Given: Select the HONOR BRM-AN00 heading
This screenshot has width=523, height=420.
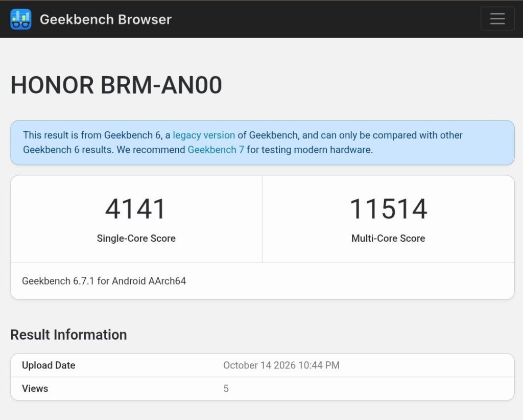Looking at the screenshot, I should click(116, 85).
